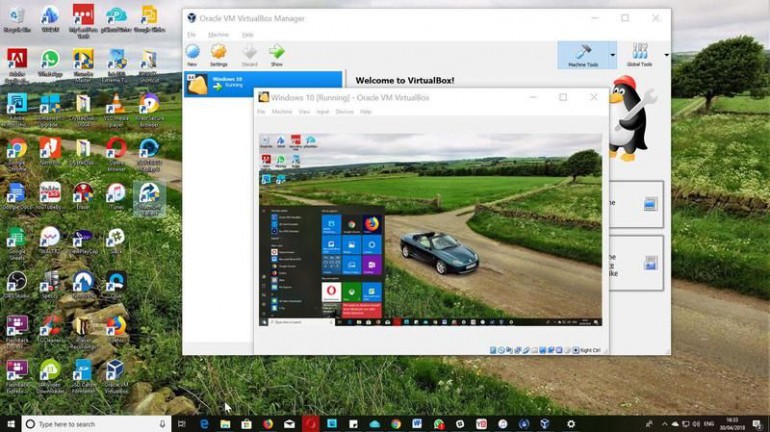Open Microsoft Edge from the taskbar

[x=204, y=424]
